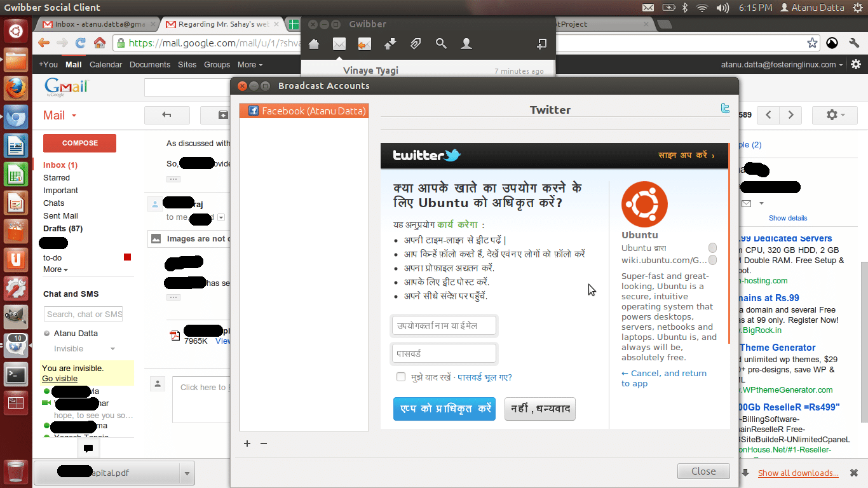Image resolution: width=868 pixels, height=488 pixels.
Task: Click the Chrome back arrow
Action: (43, 43)
